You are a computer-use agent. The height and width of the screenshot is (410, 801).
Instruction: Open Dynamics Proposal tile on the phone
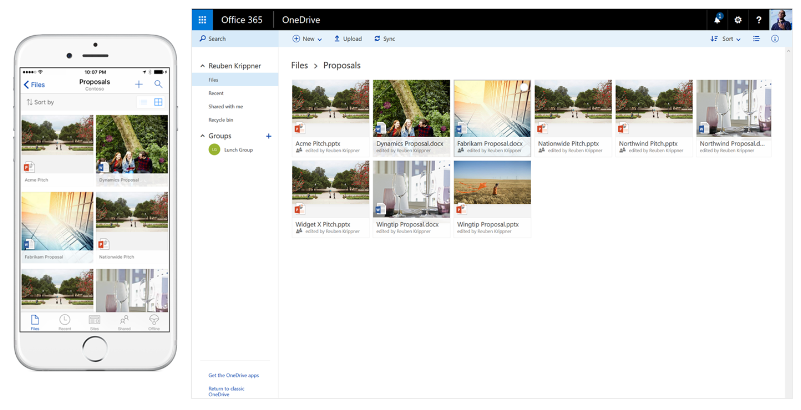(x=132, y=150)
